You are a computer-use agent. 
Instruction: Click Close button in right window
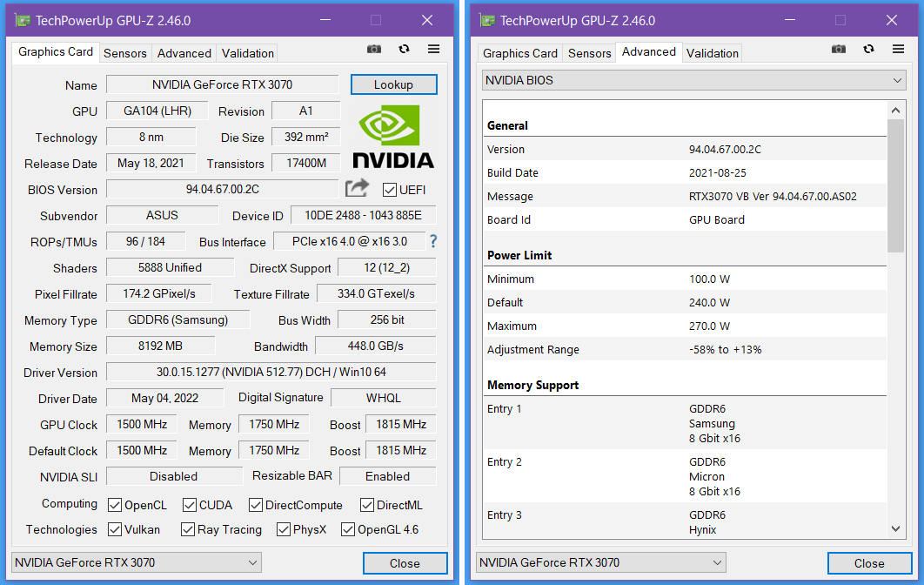[869, 563]
